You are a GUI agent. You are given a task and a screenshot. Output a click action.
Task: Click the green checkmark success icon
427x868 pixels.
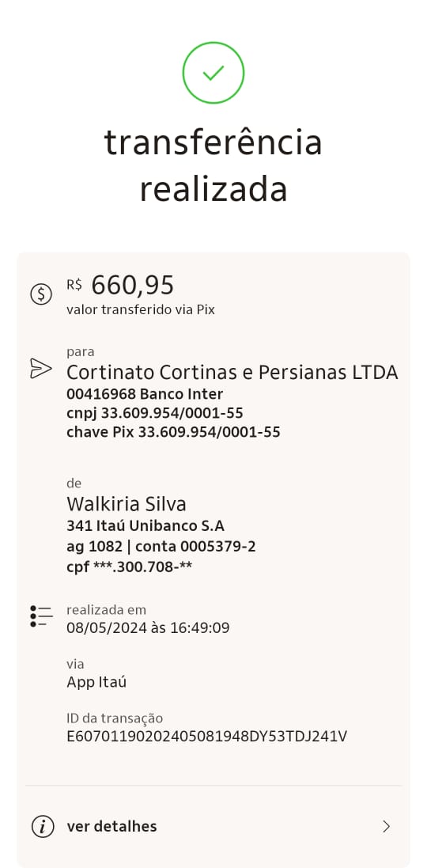(x=213, y=73)
